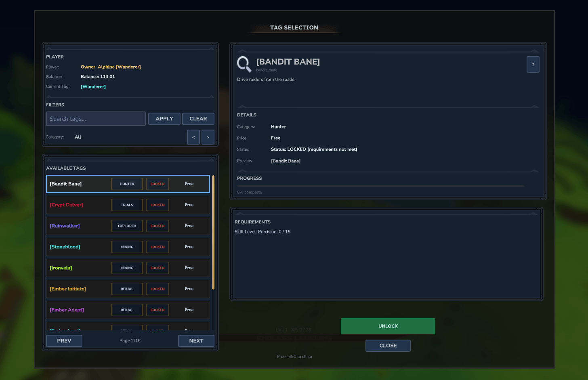This screenshot has height=380, width=588.
Task: Go to the next page of tags
Action: click(196, 341)
